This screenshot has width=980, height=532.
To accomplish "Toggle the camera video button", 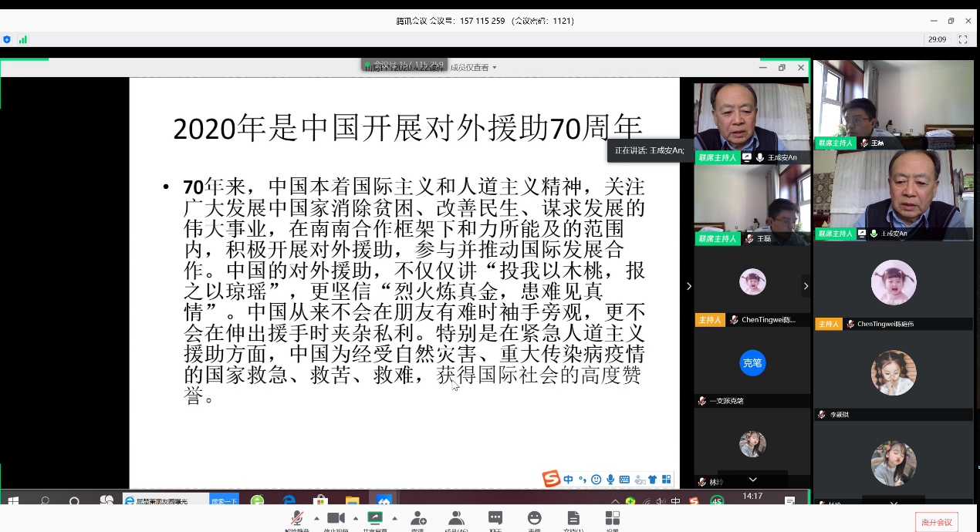I will tap(336, 518).
